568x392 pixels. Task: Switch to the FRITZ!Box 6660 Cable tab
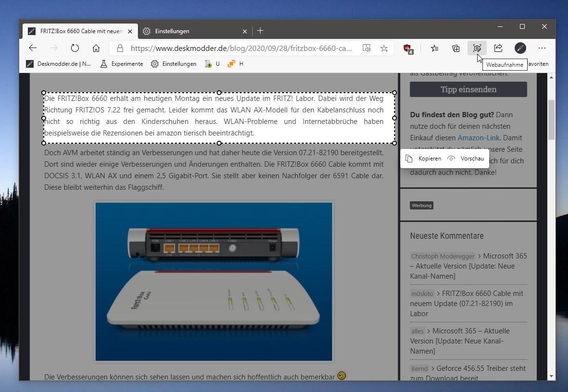tap(80, 31)
